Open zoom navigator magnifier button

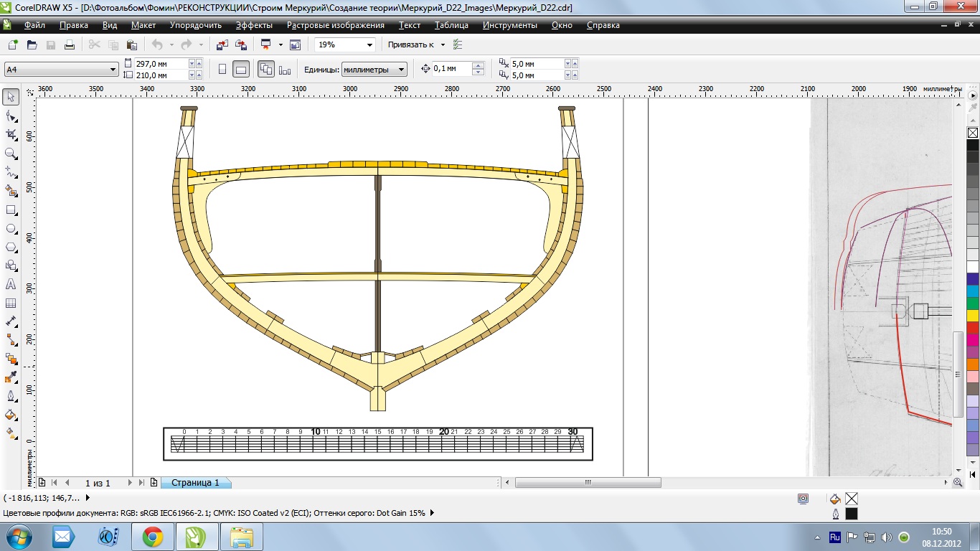(x=958, y=483)
